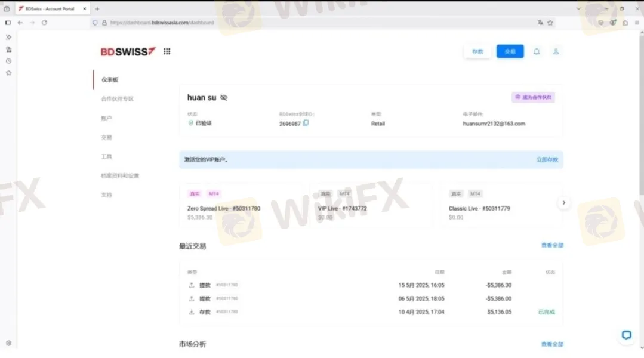Viewport: 644px width, 358px height.
Task: Toggle browser sidebar panel icon
Action: [8, 23]
